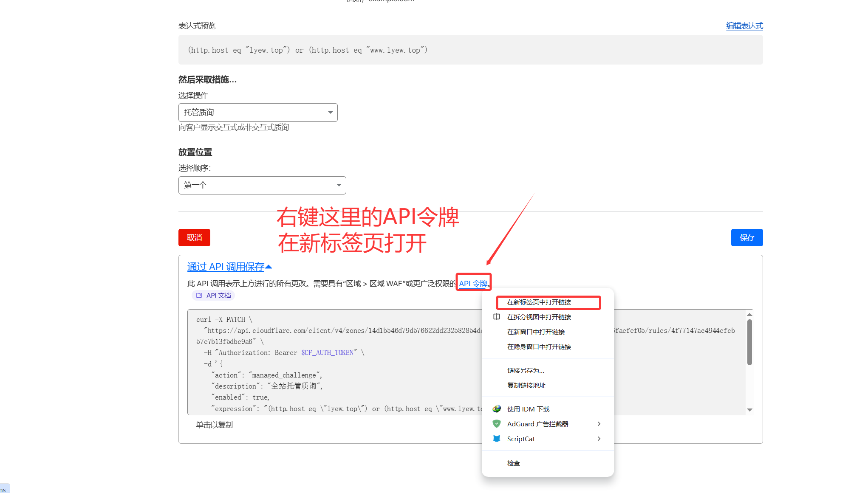Image resolution: width=868 pixels, height=493 pixels.
Task: Select 复制链接地址 from the context menu
Action: click(x=548, y=386)
